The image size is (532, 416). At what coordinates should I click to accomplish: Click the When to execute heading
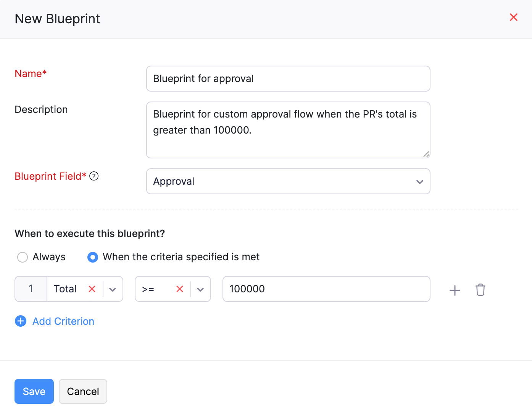pos(89,234)
